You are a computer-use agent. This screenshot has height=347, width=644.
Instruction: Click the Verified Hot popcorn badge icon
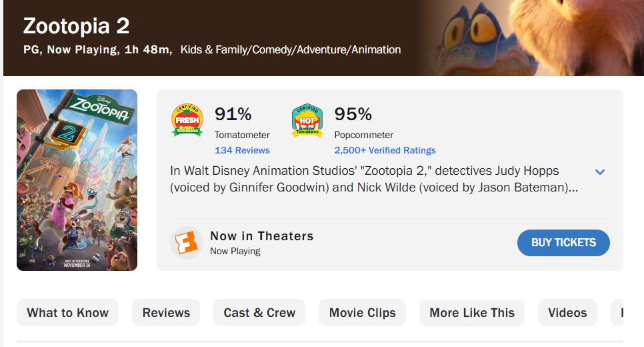pyautogui.click(x=307, y=121)
